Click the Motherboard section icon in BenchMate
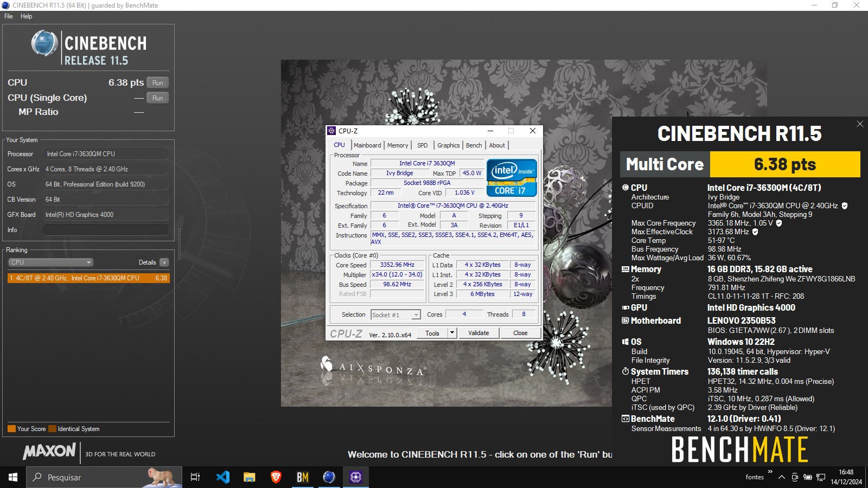Screen dimensions: 868x488 pos(625,320)
